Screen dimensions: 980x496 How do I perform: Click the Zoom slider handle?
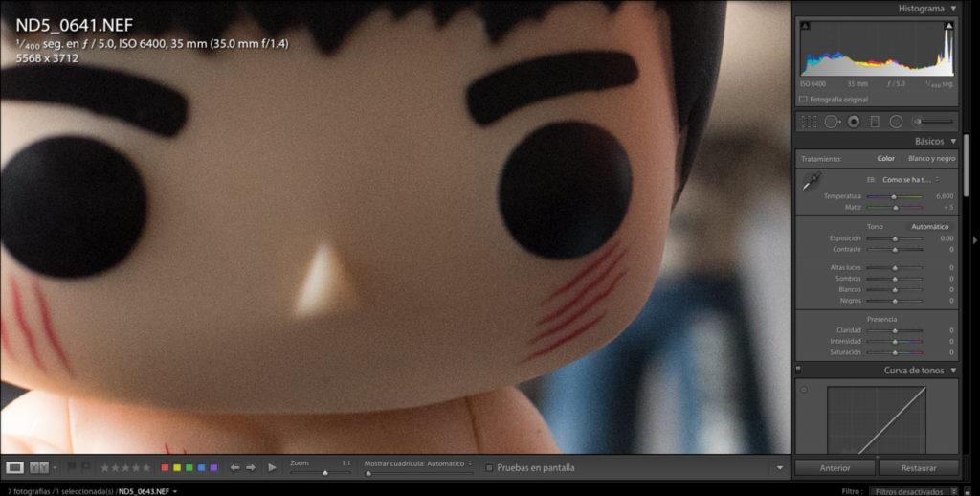tap(325, 473)
